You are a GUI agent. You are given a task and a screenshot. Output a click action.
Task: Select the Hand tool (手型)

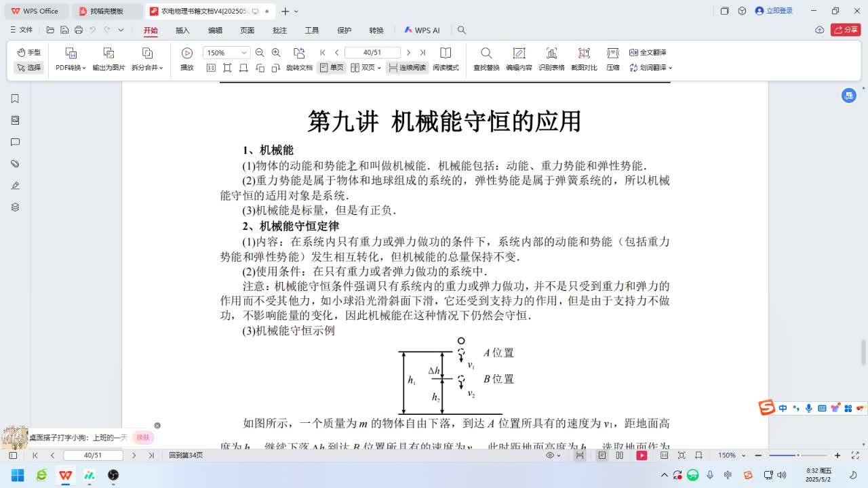pyautogui.click(x=28, y=52)
